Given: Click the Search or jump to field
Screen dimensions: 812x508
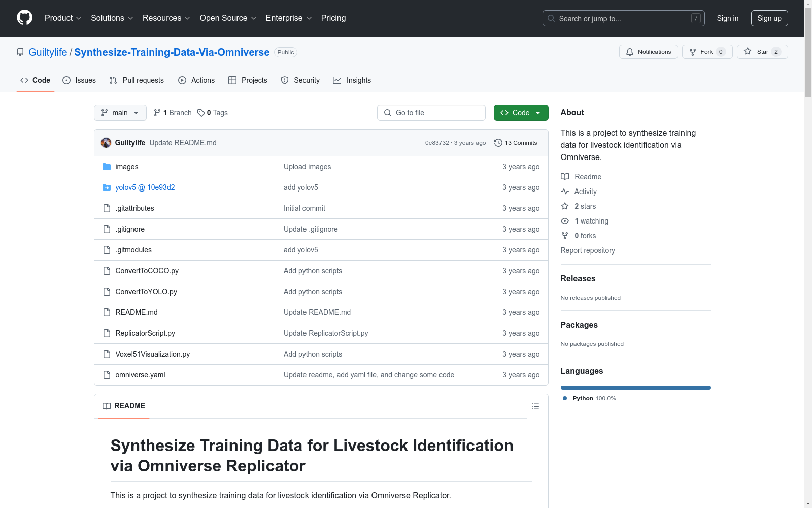Looking at the screenshot, I should (x=624, y=18).
